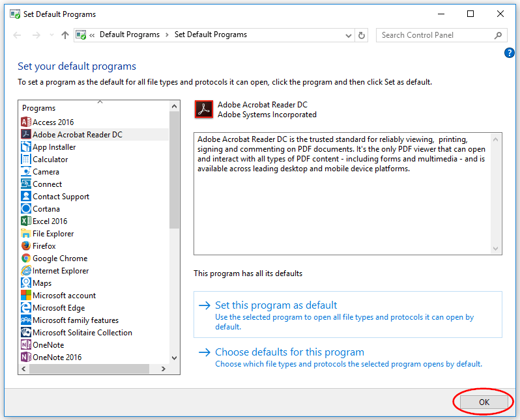Select the 'Calculator' entry text
520x420 pixels.
50,160
